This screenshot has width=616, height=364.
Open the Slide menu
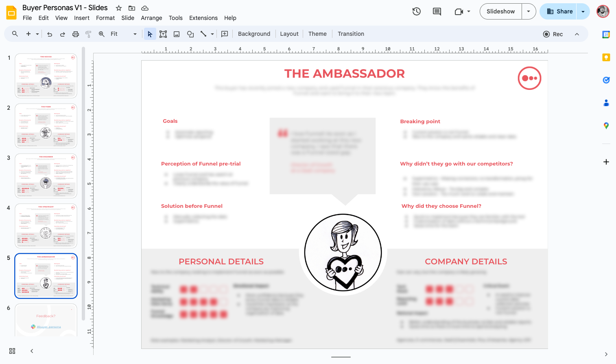click(x=128, y=18)
